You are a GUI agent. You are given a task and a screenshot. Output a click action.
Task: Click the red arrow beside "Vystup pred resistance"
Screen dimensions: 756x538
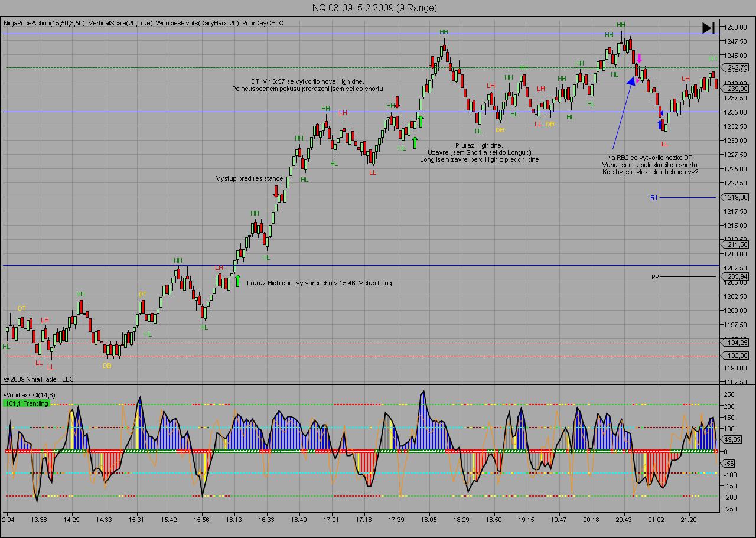click(x=276, y=191)
